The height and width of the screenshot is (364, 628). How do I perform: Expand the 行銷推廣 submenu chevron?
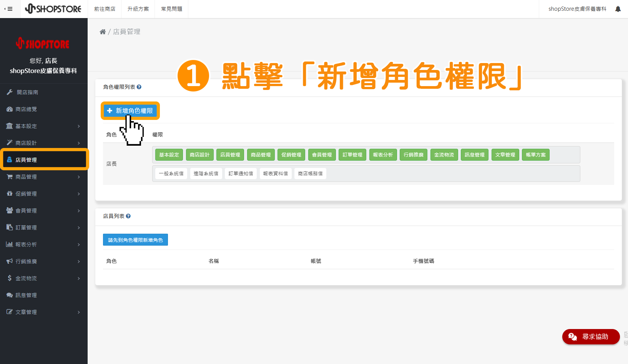coord(79,261)
